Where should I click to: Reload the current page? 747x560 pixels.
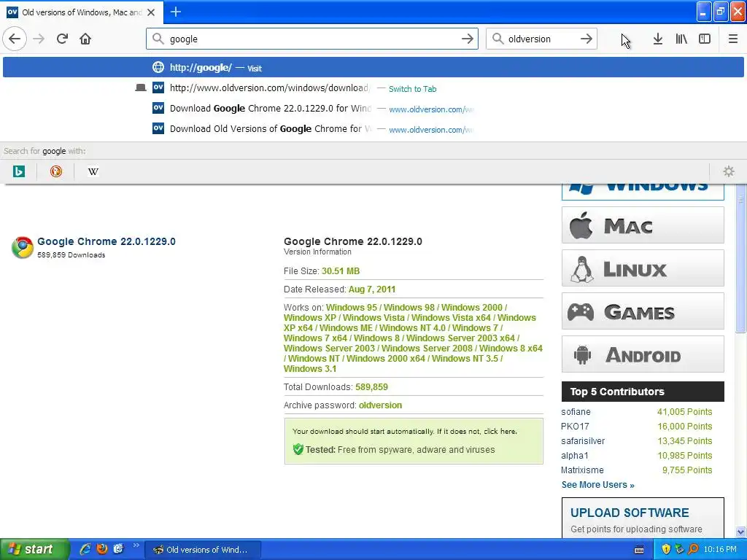click(62, 39)
